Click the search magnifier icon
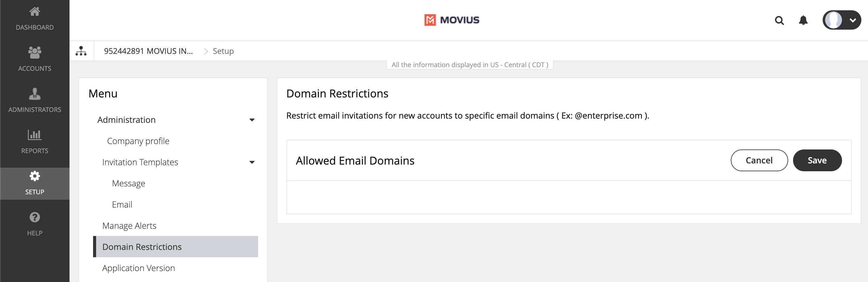This screenshot has height=282, width=868. (x=779, y=21)
